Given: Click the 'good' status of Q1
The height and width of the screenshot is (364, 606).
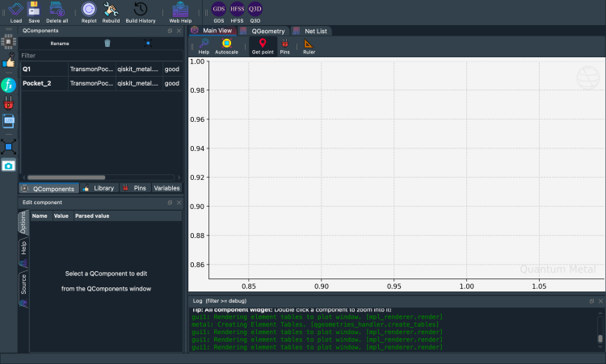Looking at the screenshot, I should coord(172,69).
